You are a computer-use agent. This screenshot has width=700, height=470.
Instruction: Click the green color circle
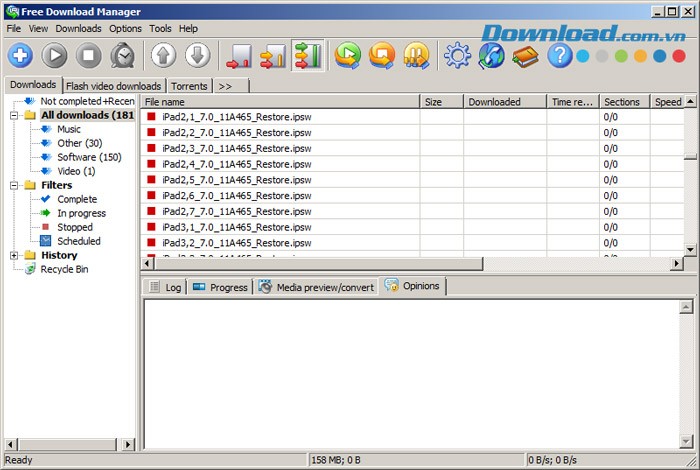click(x=621, y=56)
